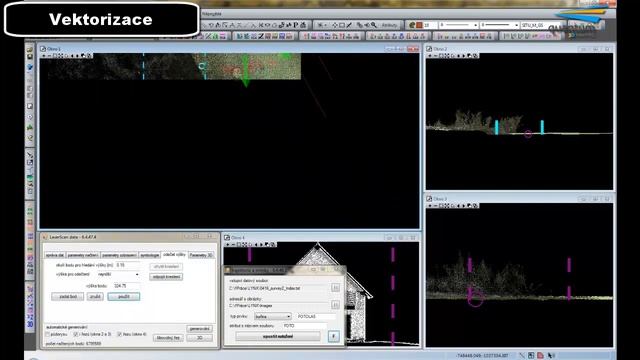The image size is (640, 360).
Task: Click the Atributy button in top toolbar
Action: pyautogui.click(x=389, y=25)
